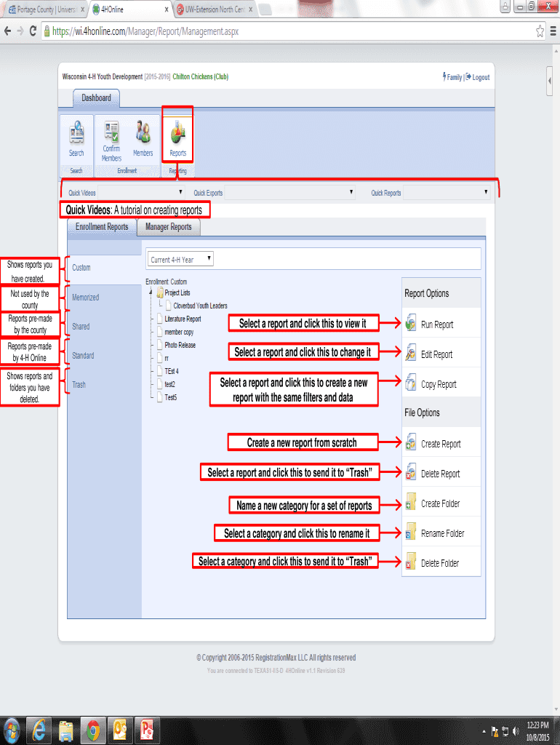Select the Literature Report tree item

(x=183, y=319)
